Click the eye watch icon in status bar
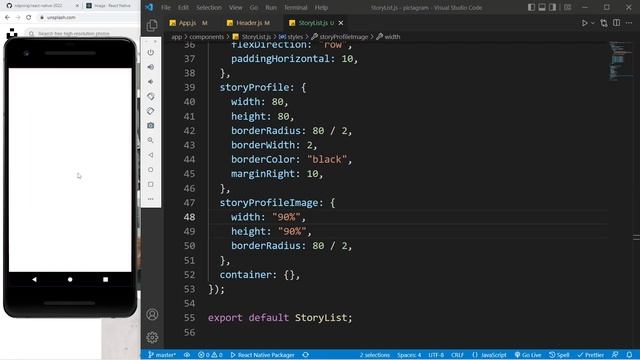 coord(187,355)
